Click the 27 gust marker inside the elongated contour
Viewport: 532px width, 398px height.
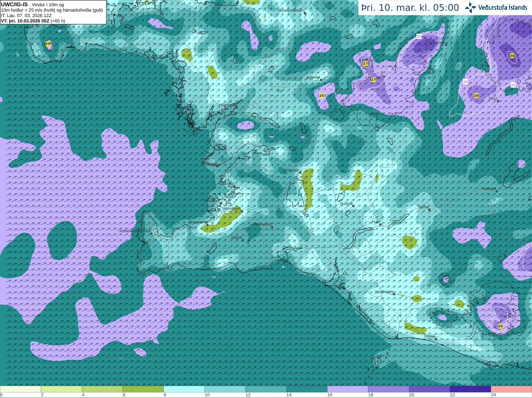(373, 80)
